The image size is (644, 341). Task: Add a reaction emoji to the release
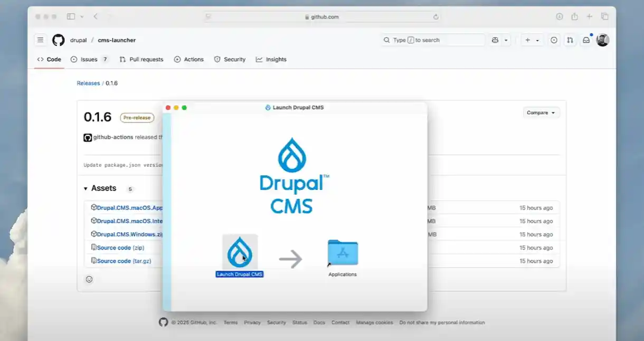[89, 279]
